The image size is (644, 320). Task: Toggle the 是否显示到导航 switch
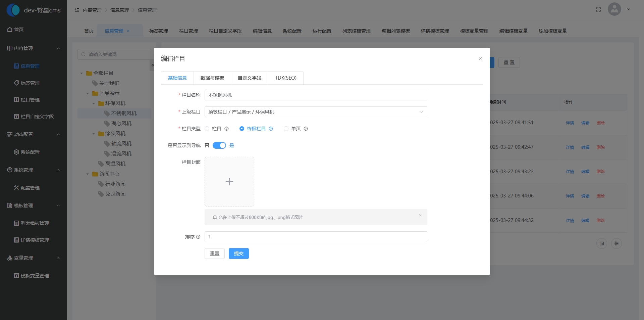pyautogui.click(x=219, y=145)
